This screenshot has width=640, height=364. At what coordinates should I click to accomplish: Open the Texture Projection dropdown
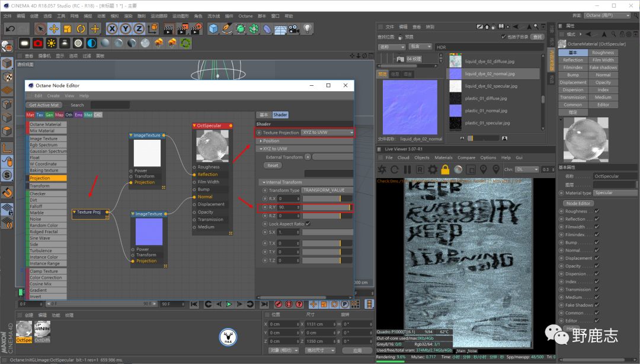pyautogui.click(x=327, y=133)
